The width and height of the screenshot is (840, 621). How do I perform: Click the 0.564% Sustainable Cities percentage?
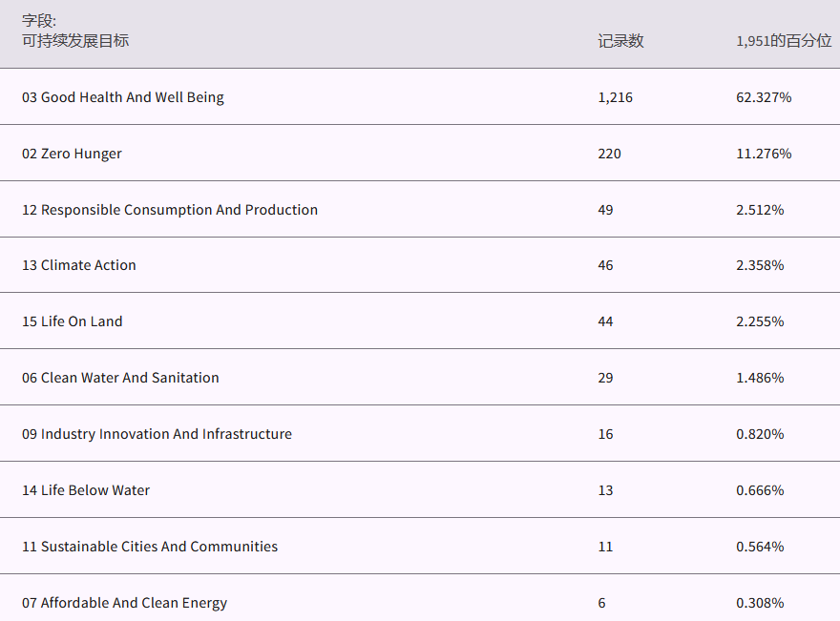[760, 547]
